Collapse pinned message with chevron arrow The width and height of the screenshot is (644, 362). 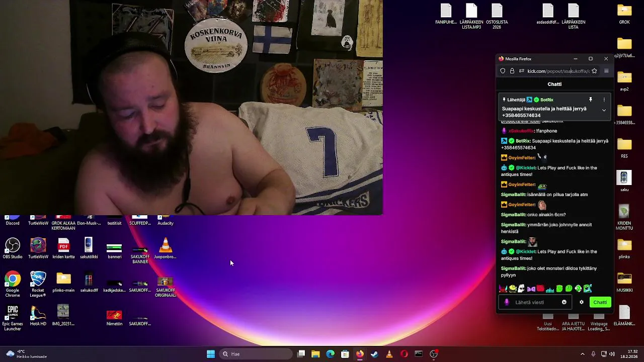coord(604,110)
